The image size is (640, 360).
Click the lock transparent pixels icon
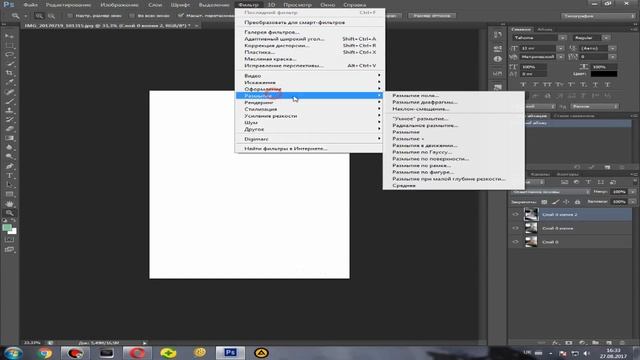[544, 202]
